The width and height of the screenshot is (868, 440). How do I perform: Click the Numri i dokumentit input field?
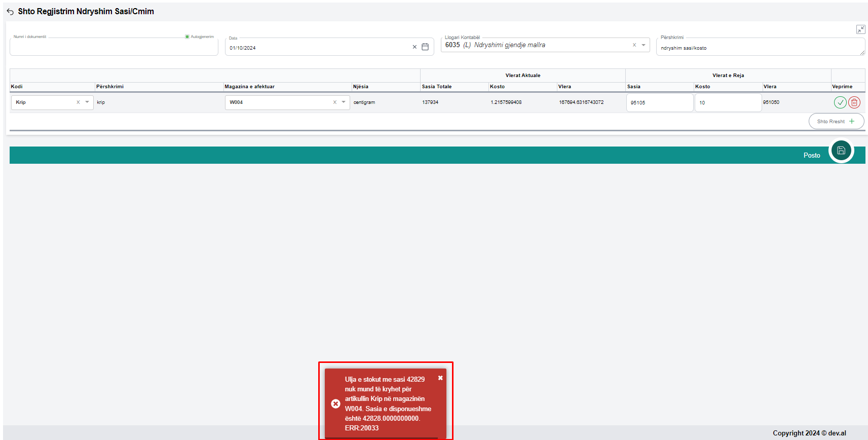pyautogui.click(x=114, y=48)
